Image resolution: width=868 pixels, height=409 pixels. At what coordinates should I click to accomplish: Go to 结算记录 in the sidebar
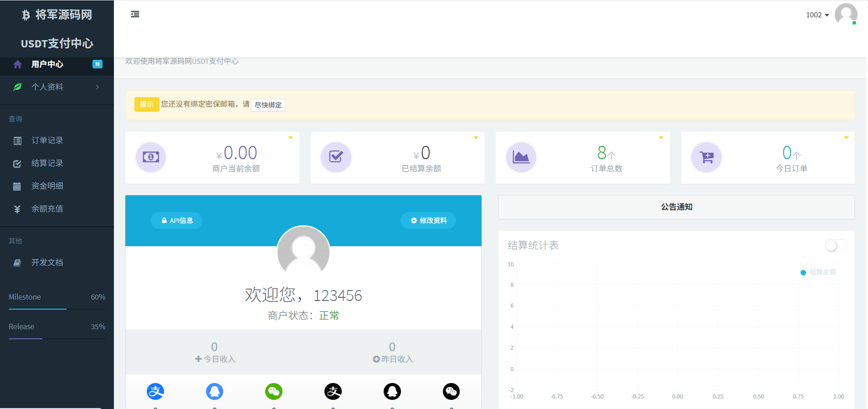[x=57, y=163]
